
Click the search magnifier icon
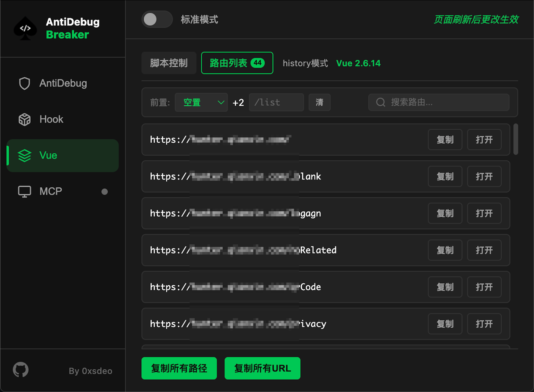pos(381,102)
